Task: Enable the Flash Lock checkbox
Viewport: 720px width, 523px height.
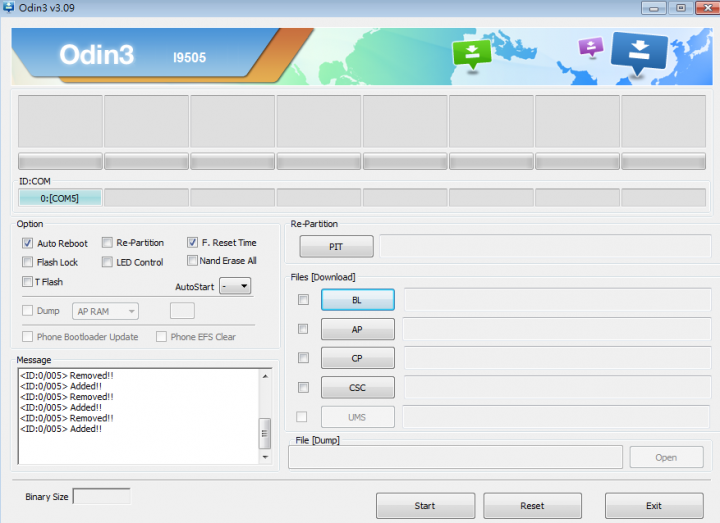Action: tap(28, 262)
